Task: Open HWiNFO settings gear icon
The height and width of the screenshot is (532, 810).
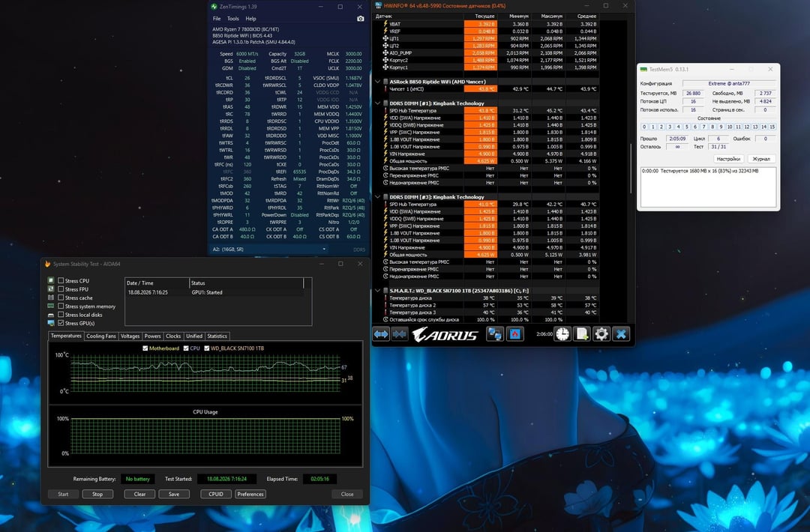Action: [x=601, y=334]
